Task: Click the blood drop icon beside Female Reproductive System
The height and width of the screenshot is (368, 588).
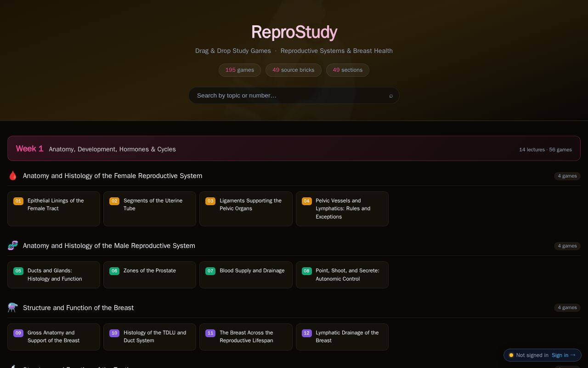Action: (13, 176)
